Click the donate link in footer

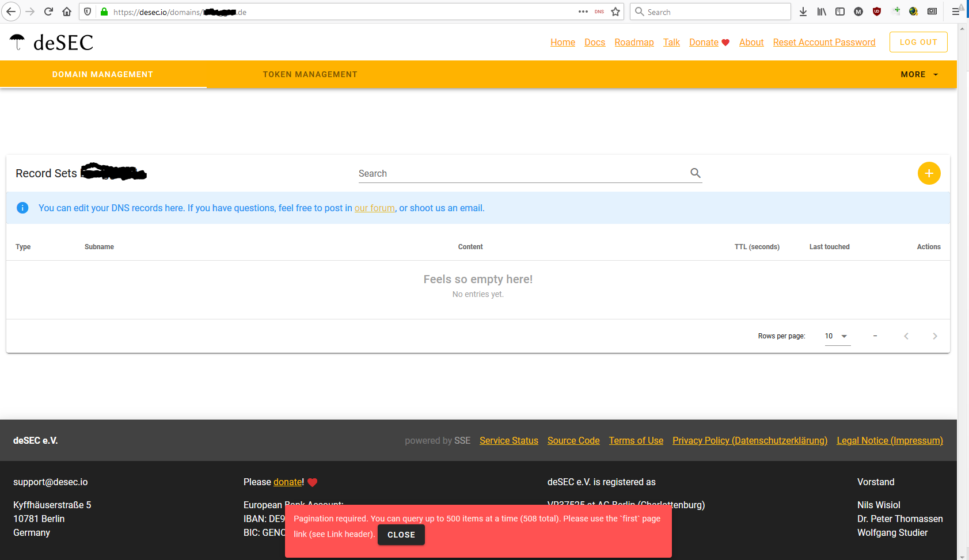click(287, 482)
